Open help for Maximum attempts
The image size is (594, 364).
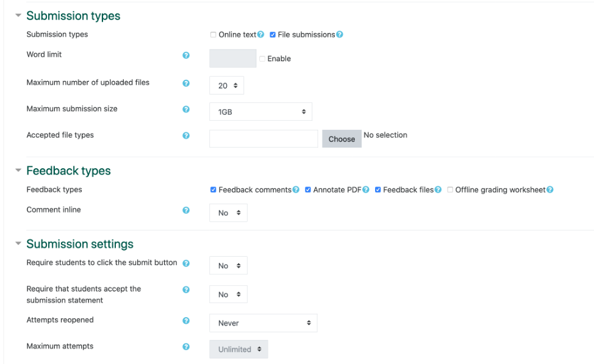[x=186, y=346]
